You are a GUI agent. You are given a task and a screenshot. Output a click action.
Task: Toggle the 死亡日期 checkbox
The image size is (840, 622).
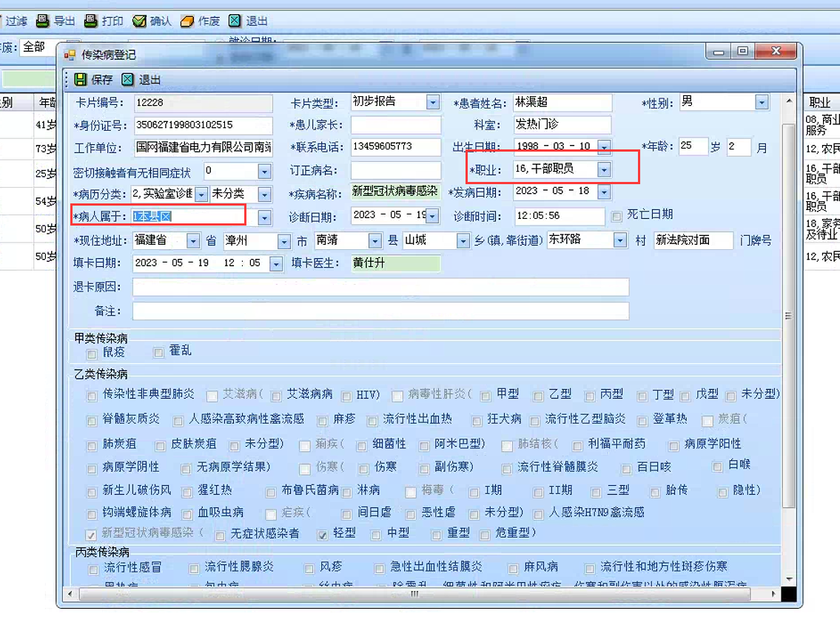[x=617, y=216]
